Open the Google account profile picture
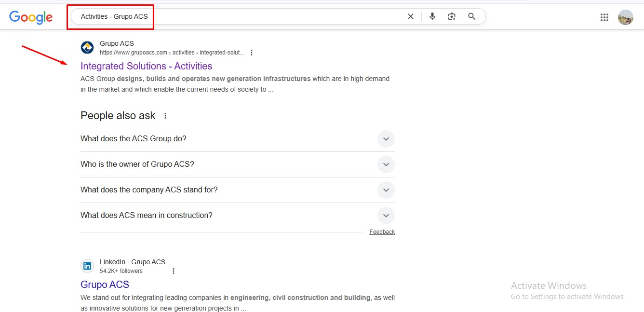The image size is (644, 312). coord(626,17)
